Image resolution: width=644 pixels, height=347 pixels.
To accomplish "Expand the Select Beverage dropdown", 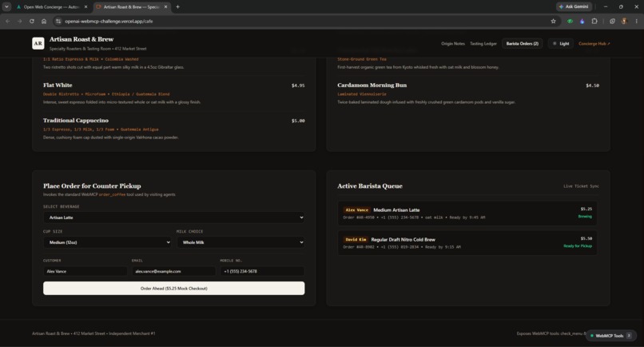I will (173, 217).
